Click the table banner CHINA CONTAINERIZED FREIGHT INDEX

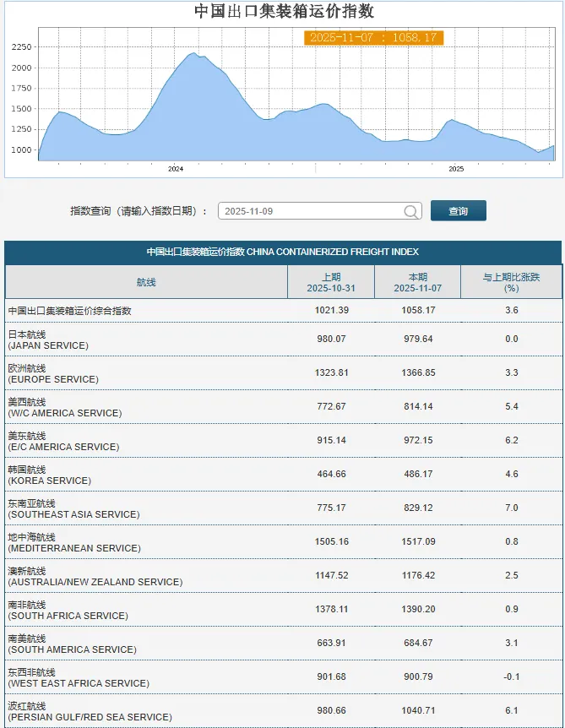click(x=283, y=252)
